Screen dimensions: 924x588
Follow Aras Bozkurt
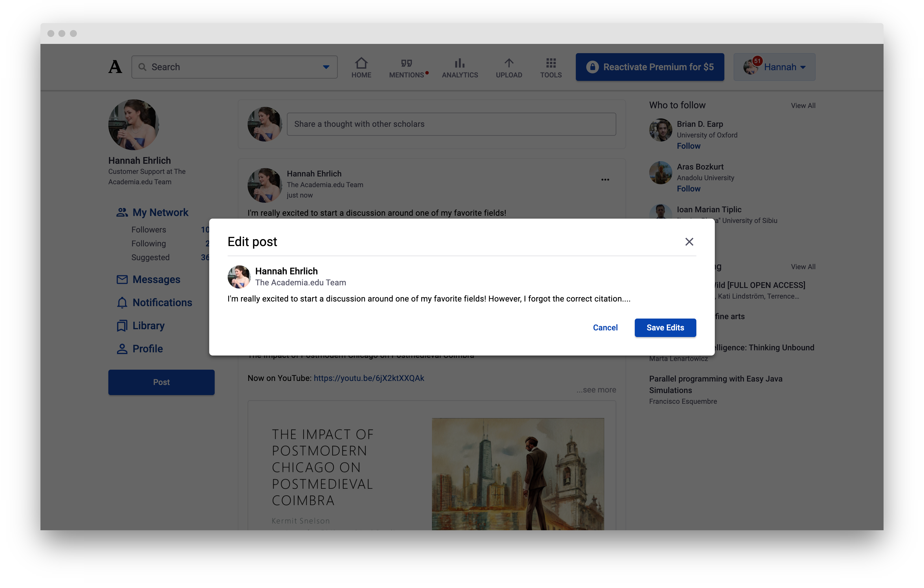click(x=689, y=188)
